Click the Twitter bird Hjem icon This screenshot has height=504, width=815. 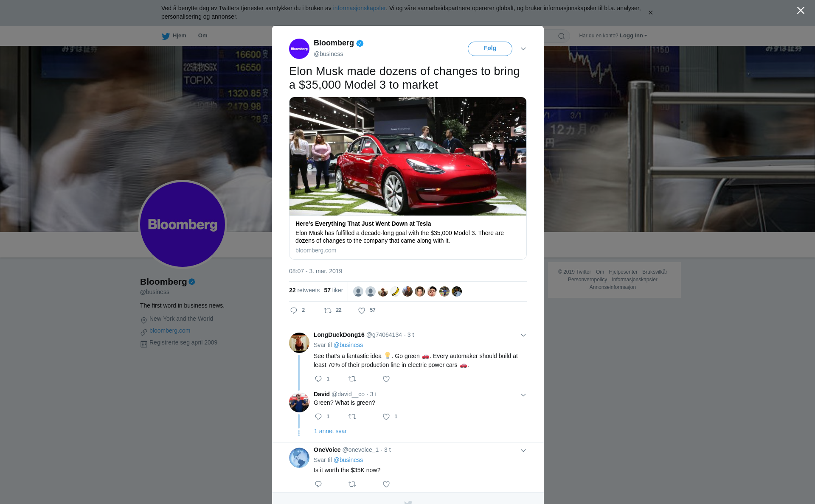tap(166, 36)
